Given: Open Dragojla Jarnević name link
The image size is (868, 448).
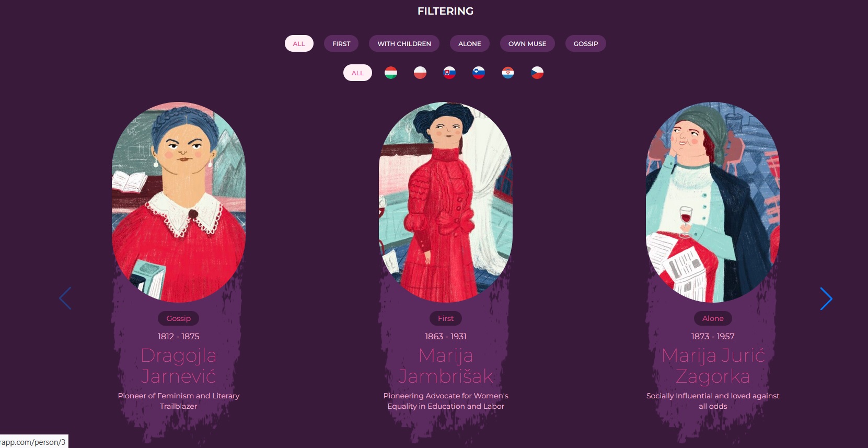Looking at the screenshot, I should 179,365.
